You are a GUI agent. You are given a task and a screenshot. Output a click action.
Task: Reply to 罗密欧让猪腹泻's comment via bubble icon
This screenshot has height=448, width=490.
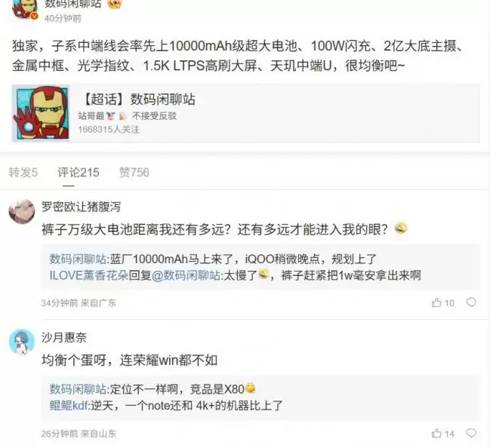click(x=471, y=302)
